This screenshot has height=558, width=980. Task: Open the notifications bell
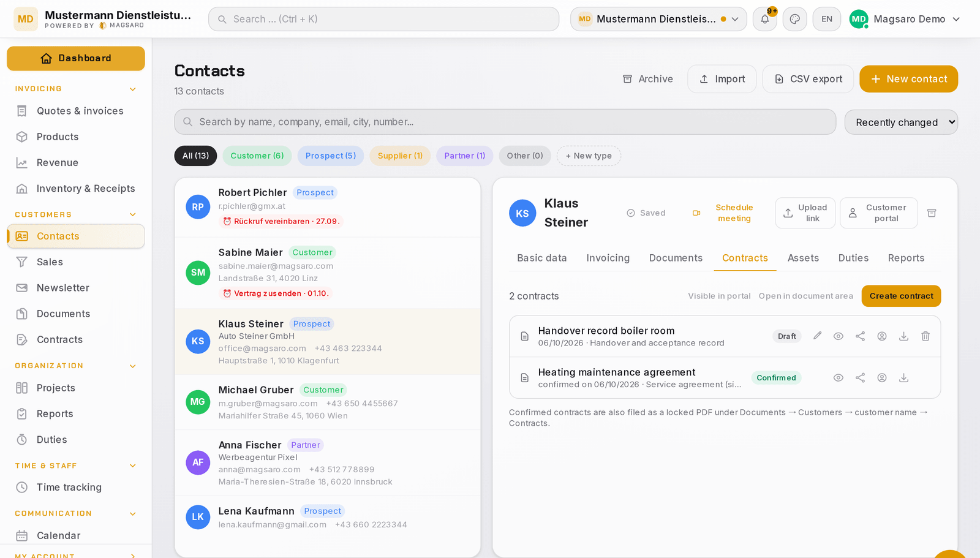pos(765,19)
